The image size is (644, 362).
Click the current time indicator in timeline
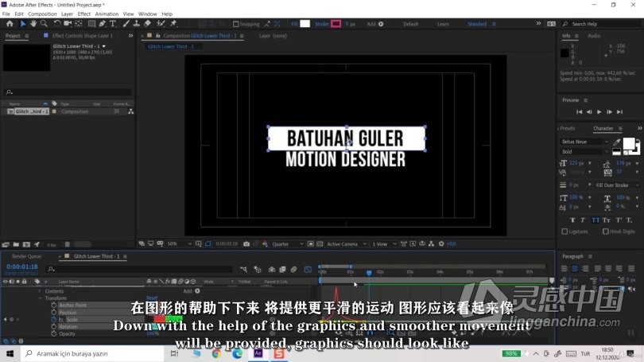point(369,273)
